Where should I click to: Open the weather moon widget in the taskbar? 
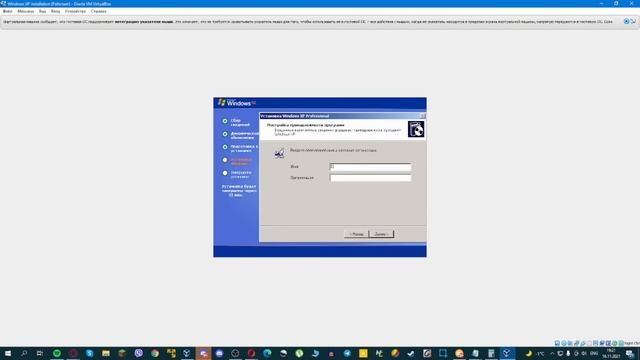[529, 353]
